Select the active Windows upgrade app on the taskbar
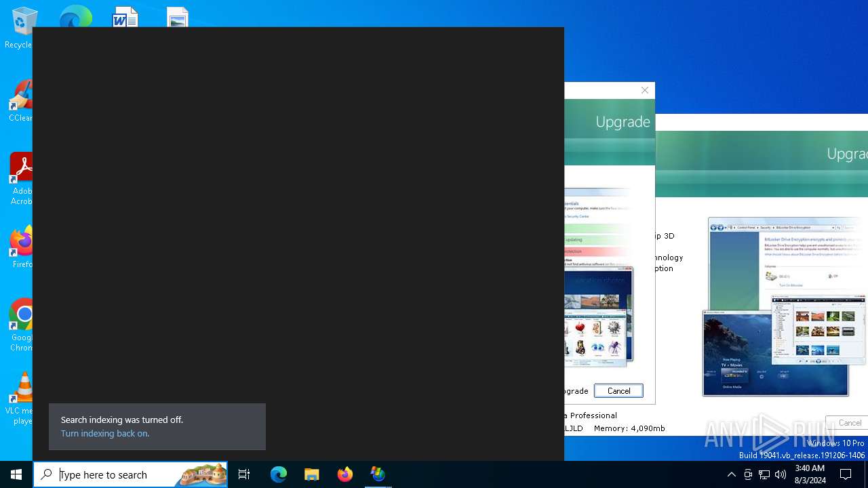 coord(378,474)
